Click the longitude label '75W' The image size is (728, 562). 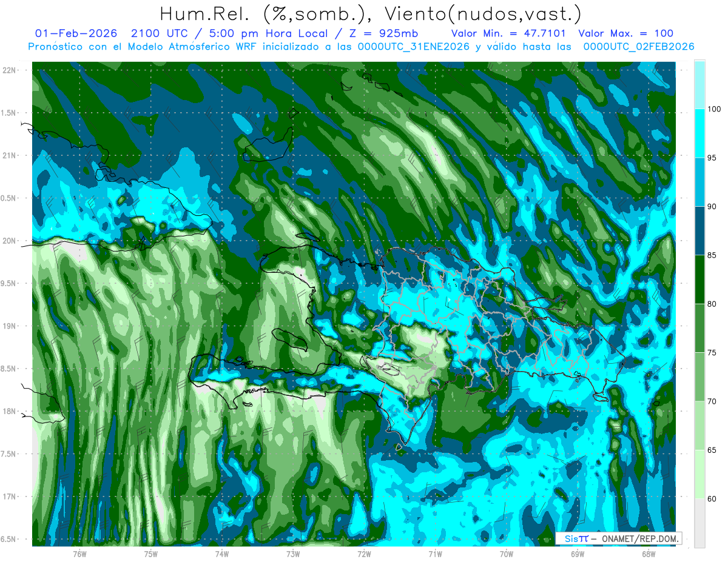[x=151, y=554]
